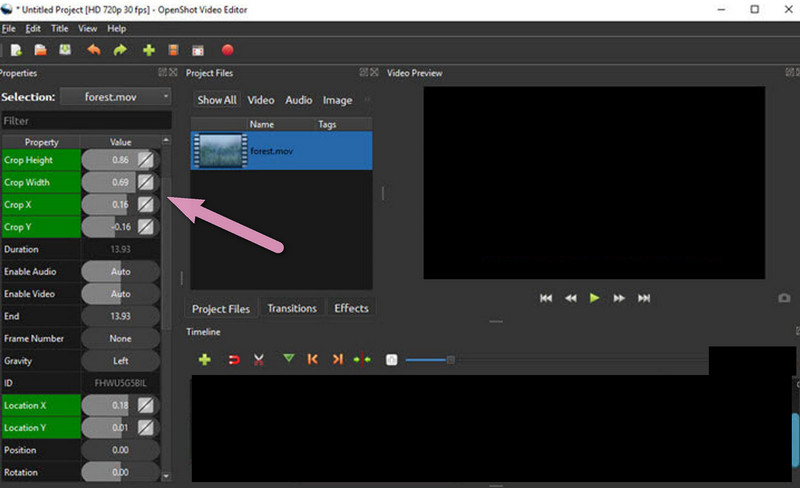Filter files with Show All
Viewport: 800px width, 488px height.
pos(217,100)
